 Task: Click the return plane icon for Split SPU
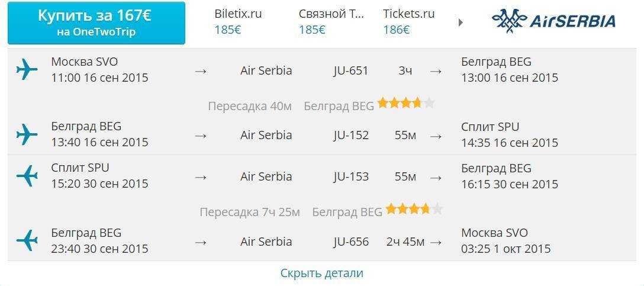[x=27, y=175]
